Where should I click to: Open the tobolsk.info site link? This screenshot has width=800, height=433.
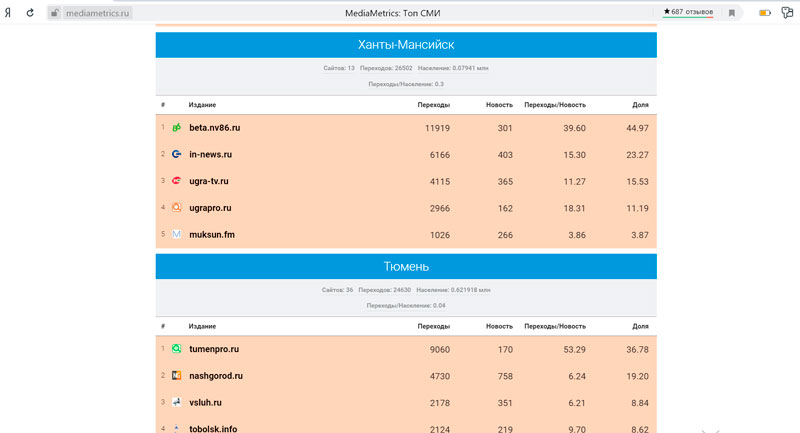click(x=213, y=429)
